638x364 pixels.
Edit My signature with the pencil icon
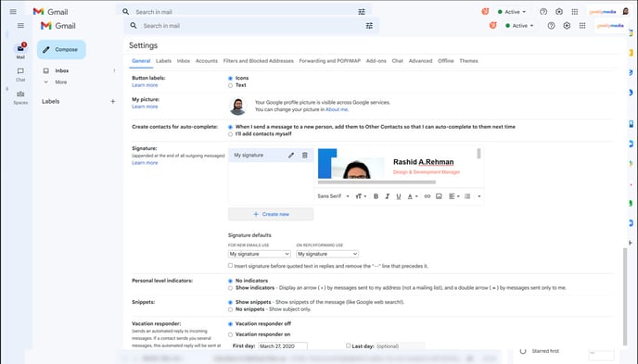coord(291,156)
